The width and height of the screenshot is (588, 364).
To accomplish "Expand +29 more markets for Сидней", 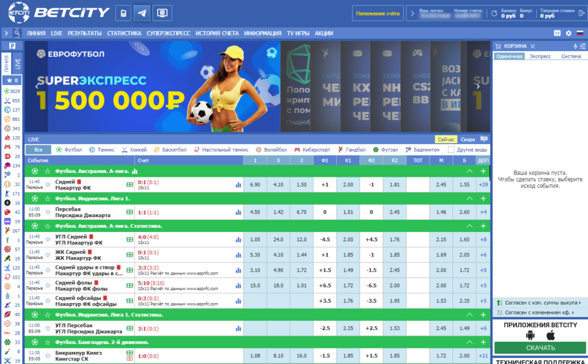I will [x=483, y=185].
